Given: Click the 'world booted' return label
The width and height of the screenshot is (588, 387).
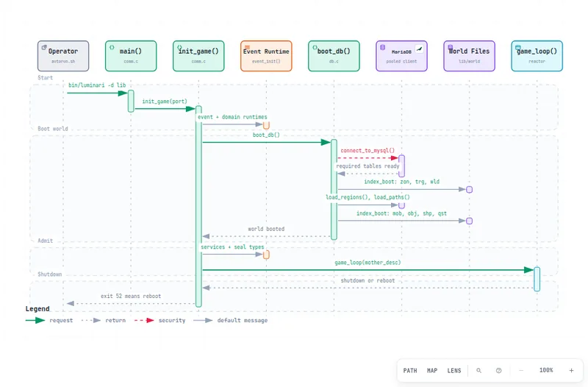Looking at the screenshot, I should 266,229.
